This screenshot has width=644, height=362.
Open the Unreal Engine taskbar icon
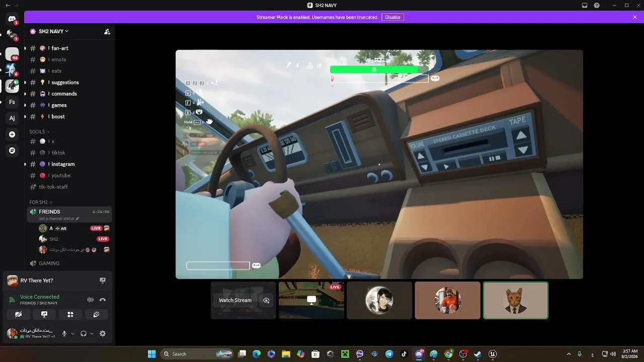coord(493,354)
